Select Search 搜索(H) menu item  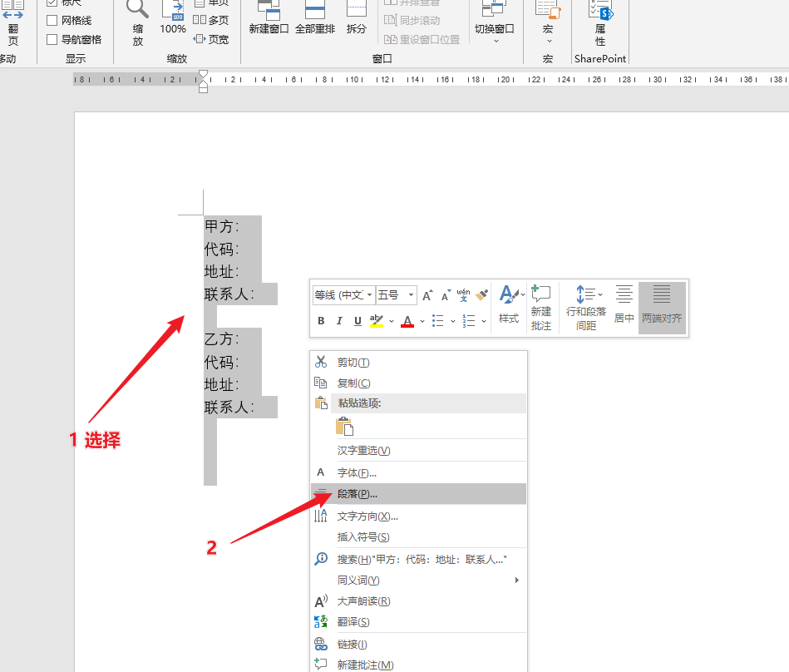[419, 559]
